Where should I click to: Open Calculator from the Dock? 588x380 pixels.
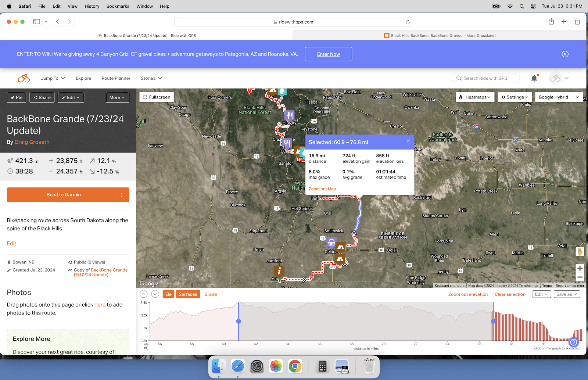point(323,366)
